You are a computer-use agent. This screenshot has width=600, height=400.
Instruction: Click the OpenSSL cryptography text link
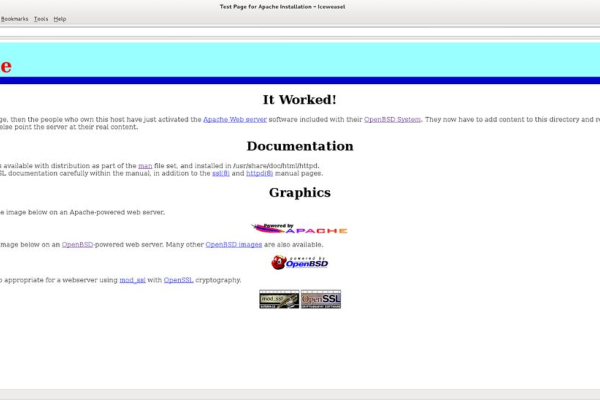click(177, 280)
